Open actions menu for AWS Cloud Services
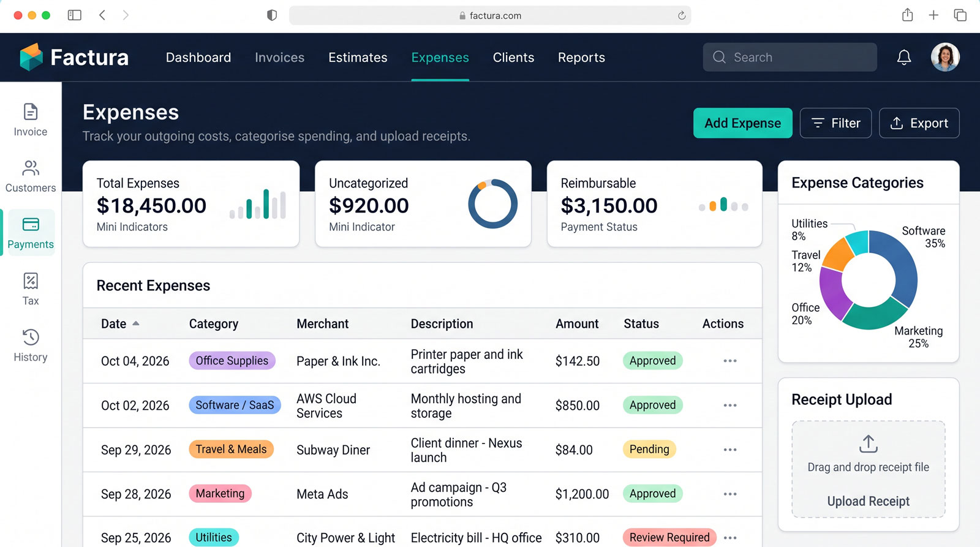The image size is (980, 547). (x=730, y=406)
